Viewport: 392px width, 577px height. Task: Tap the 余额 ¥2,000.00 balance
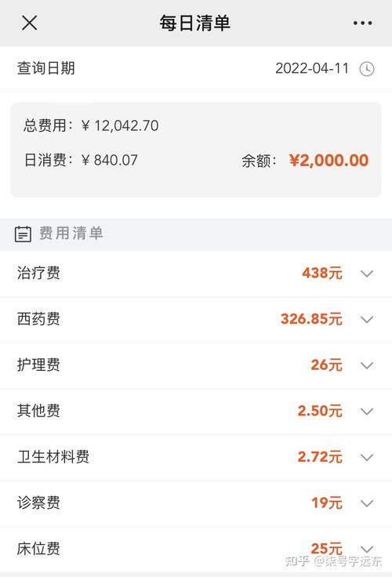click(305, 161)
